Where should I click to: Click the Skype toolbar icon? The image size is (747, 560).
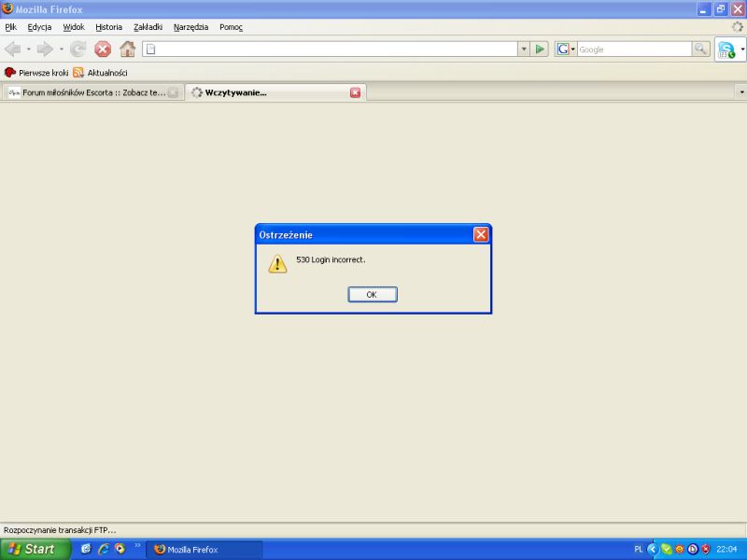click(x=726, y=49)
